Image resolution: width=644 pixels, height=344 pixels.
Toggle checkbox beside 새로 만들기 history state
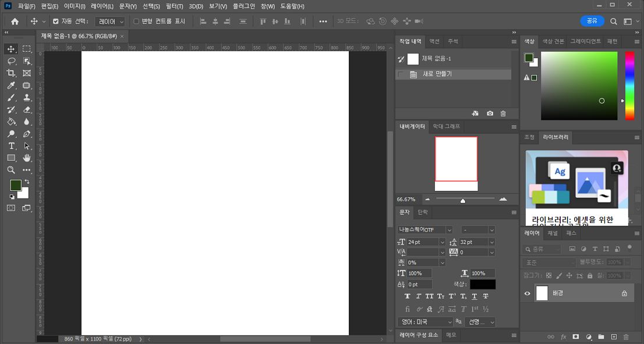pos(401,75)
